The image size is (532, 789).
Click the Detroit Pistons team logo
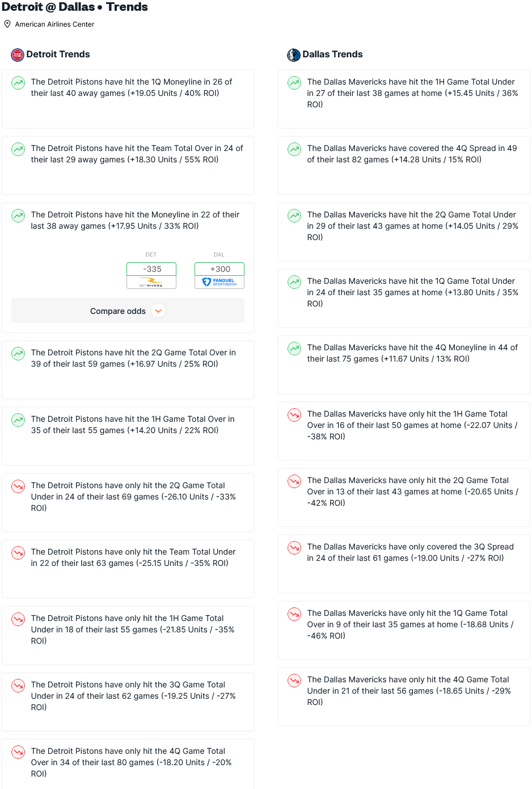coord(18,54)
